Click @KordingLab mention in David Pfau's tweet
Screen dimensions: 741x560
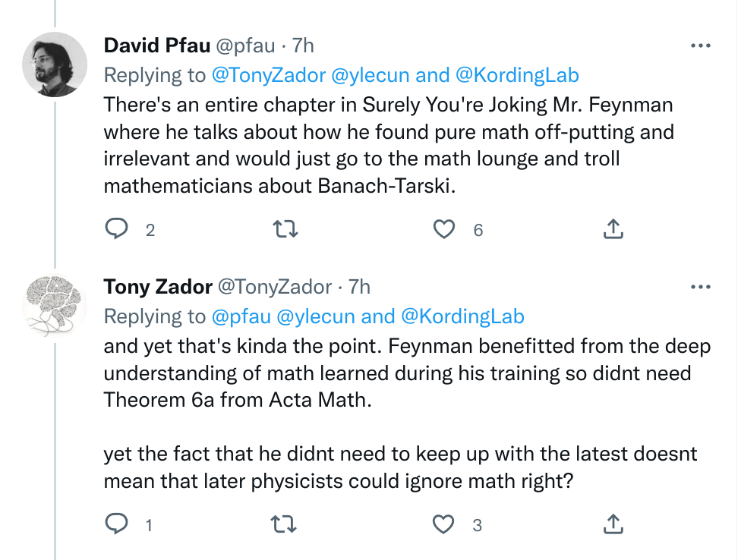pyautogui.click(x=517, y=74)
